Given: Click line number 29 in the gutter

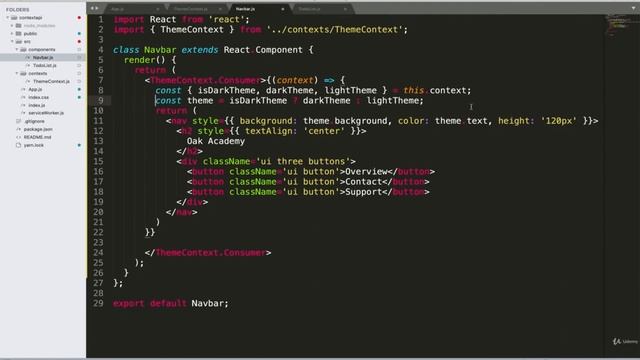Looking at the screenshot, I should click(98, 303).
